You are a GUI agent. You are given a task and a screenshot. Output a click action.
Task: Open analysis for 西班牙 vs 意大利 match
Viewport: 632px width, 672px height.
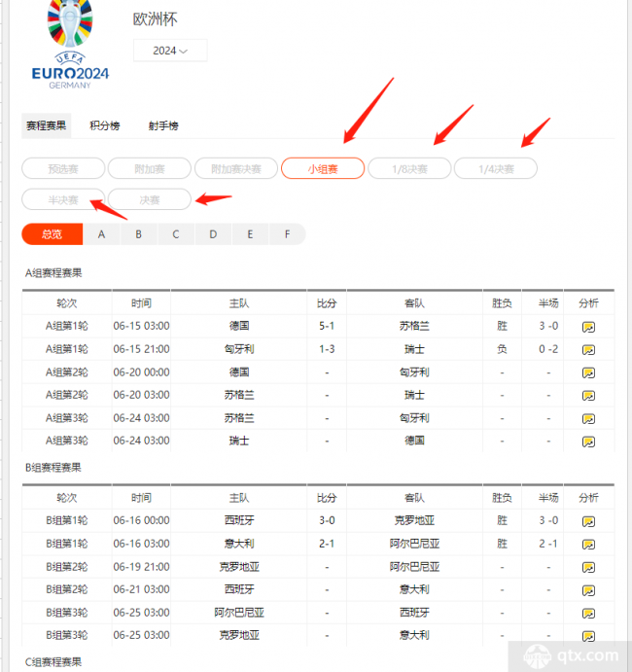pos(588,590)
